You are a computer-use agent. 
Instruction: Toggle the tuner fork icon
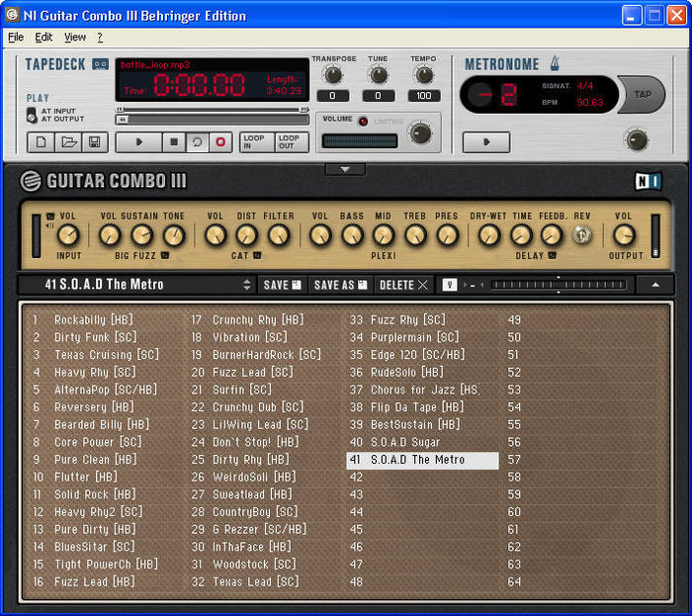click(449, 285)
